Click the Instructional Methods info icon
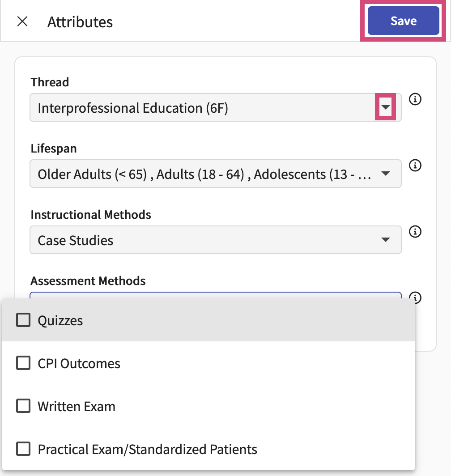Screen dimensions: 451x476 click(415, 232)
